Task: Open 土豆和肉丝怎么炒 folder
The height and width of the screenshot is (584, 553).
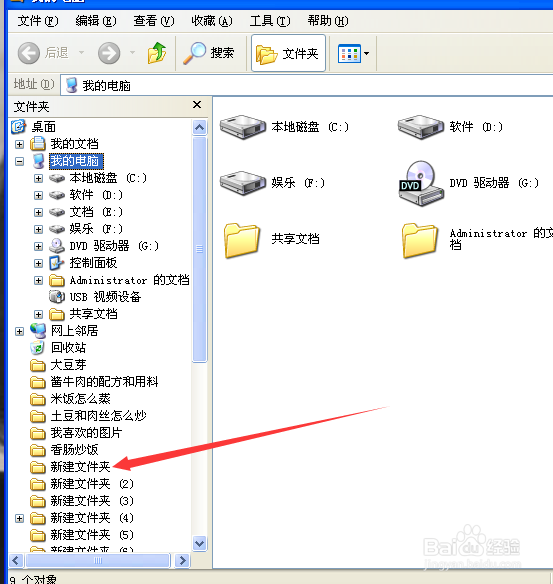Action: coord(98,416)
